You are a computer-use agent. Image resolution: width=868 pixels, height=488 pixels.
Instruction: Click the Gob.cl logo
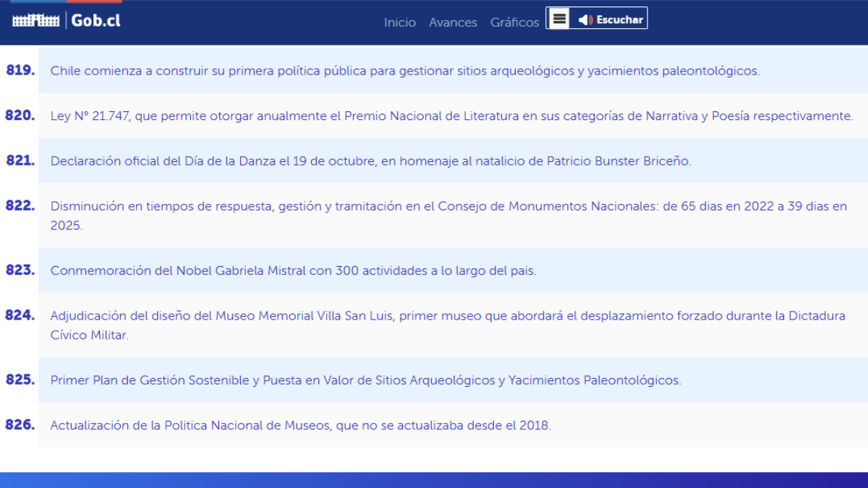[x=67, y=20]
